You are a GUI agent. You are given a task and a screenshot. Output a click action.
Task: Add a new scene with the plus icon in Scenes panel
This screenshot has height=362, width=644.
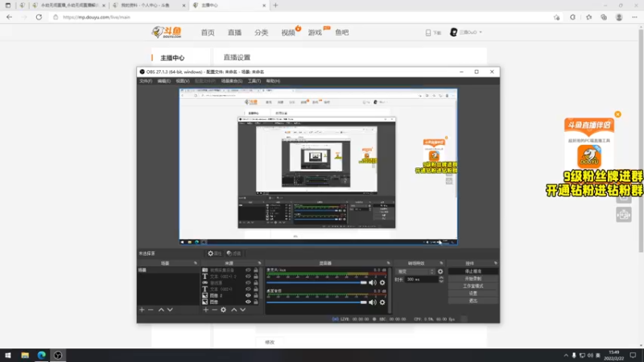click(x=142, y=310)
